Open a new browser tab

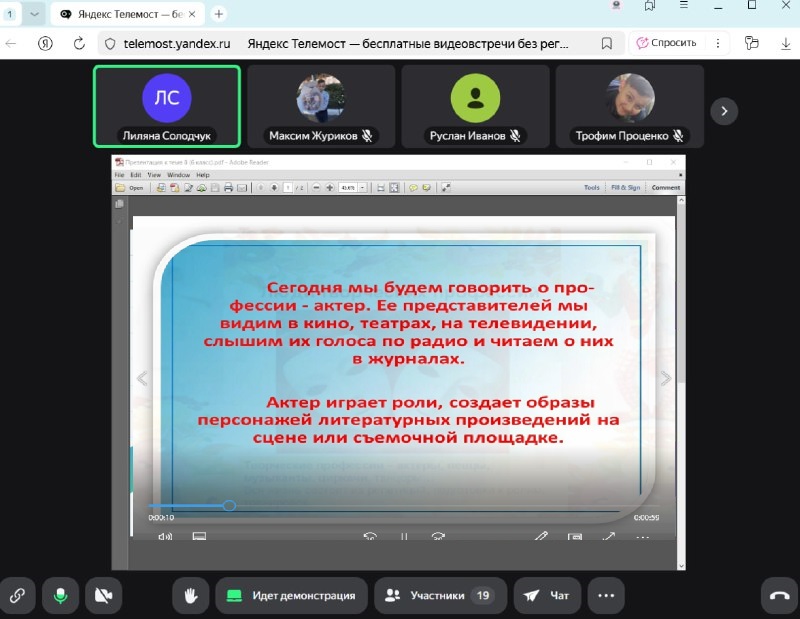click(x=219, y=14)
